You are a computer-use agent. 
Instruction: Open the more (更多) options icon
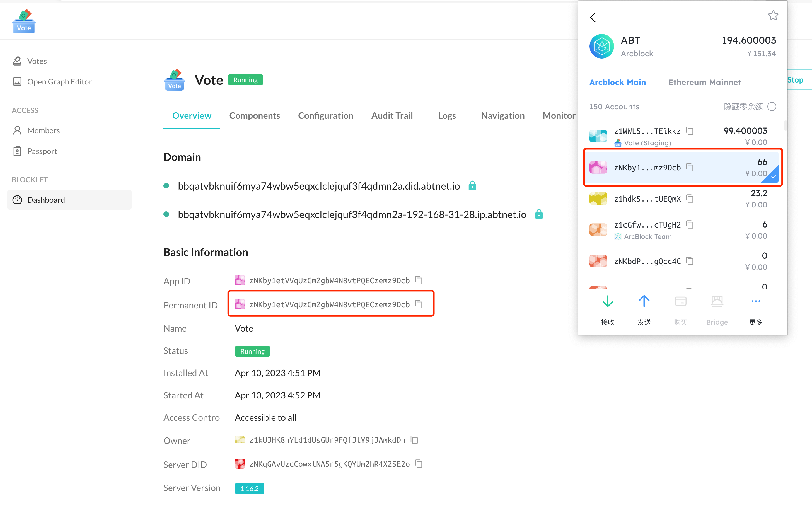(756, 301)
